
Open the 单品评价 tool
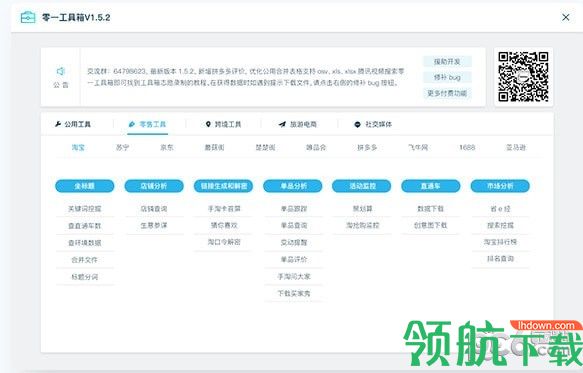294,260
